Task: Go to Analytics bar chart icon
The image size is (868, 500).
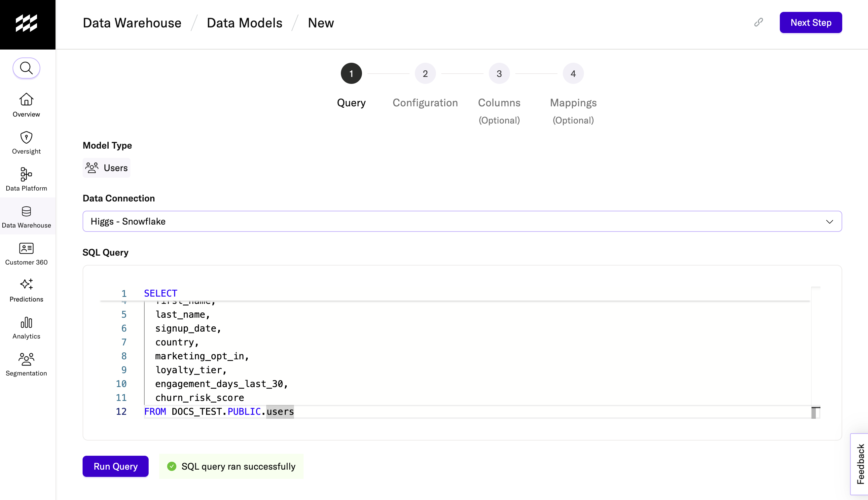Action: click(x=26, y=322)
